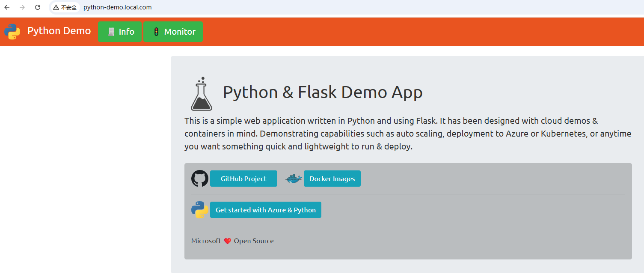Click the browser back arrow

click(7, 7)
